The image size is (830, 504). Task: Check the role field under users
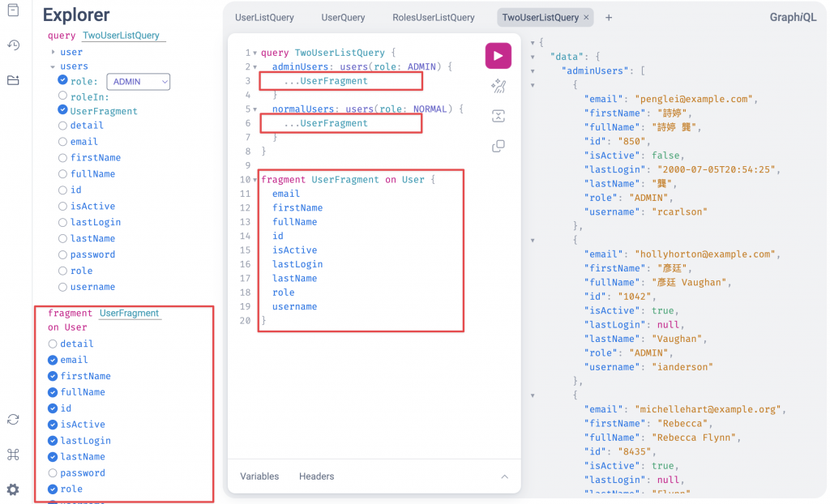62,271
